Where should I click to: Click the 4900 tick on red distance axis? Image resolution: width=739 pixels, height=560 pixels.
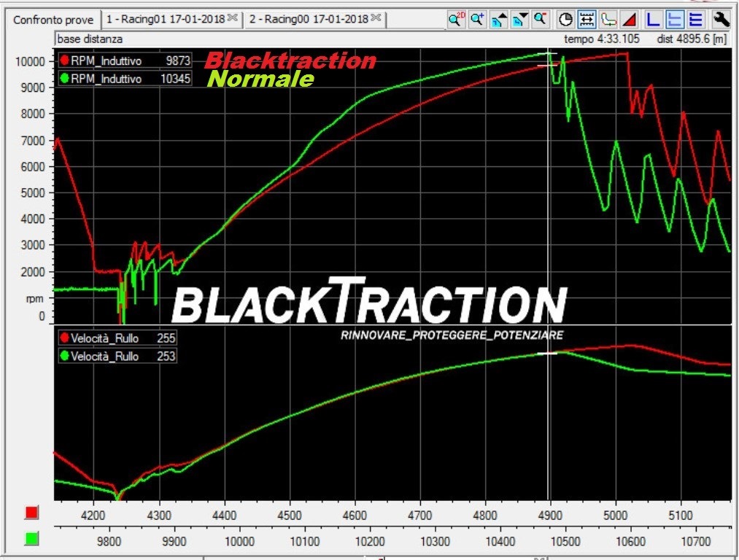[550, 516]
